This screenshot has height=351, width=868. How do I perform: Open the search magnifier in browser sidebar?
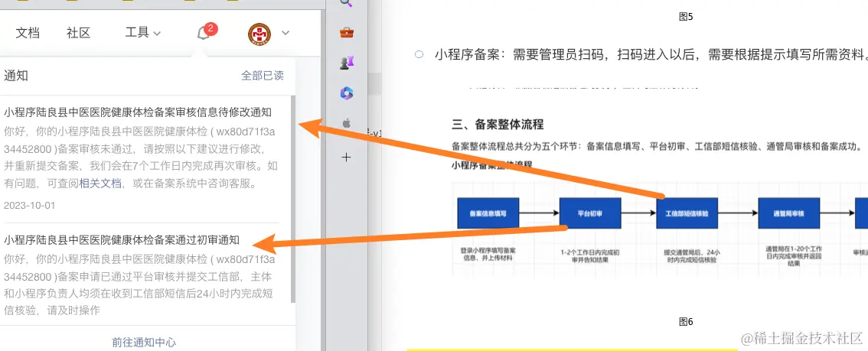click(x=347, y=3)
